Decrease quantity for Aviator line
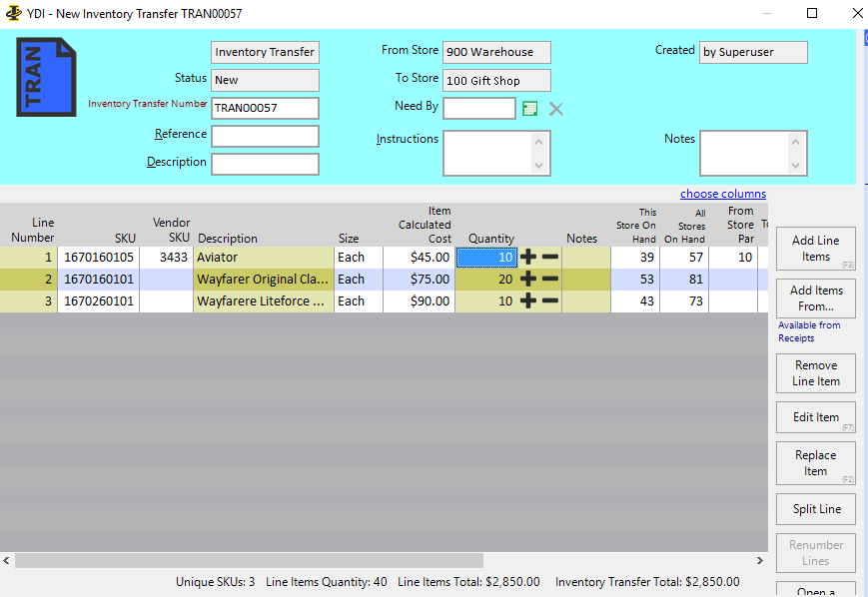 (x=549, y=257)
